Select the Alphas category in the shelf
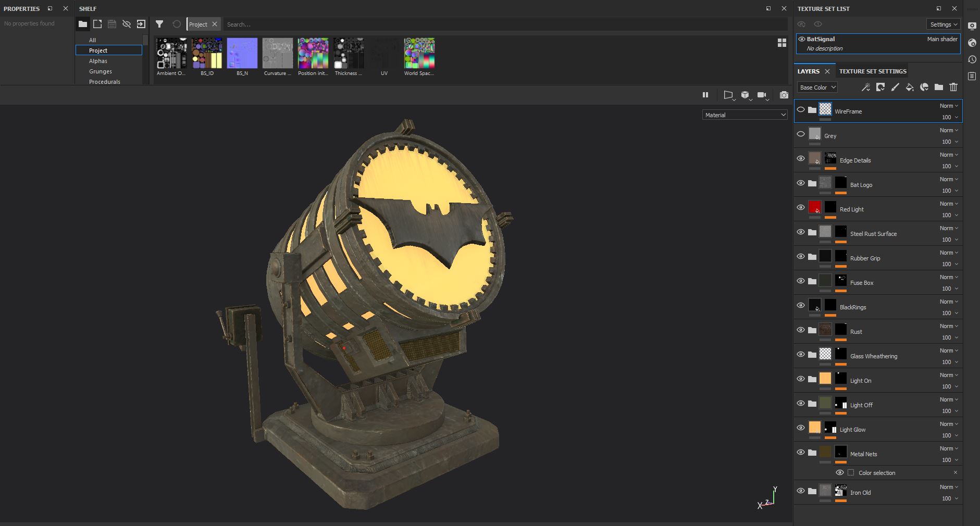Screen dimensions: 980x526 point(97,61)
